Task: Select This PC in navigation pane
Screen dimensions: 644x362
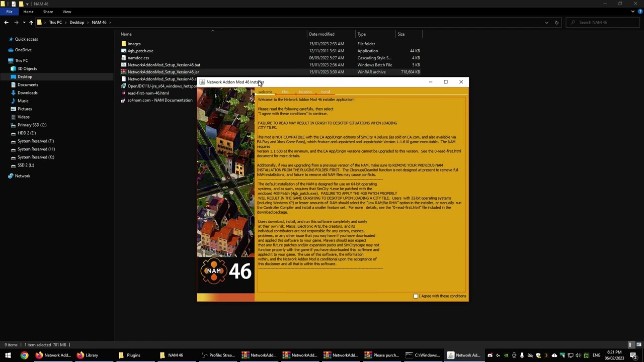Action: click(22, 60)
